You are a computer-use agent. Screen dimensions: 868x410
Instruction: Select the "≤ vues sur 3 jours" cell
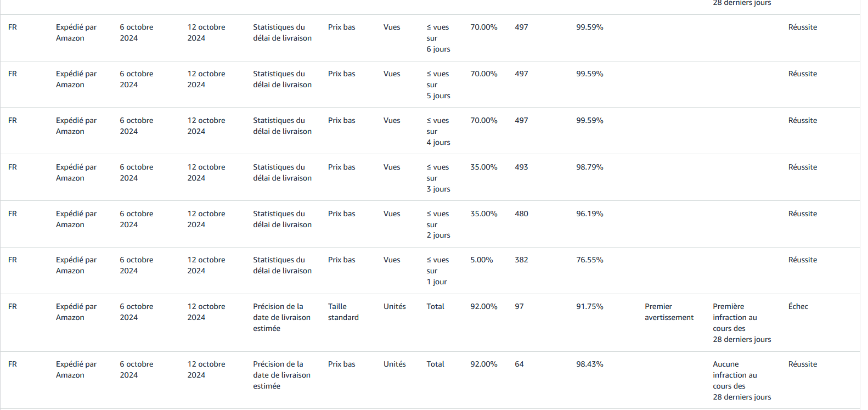coord(438,178)
